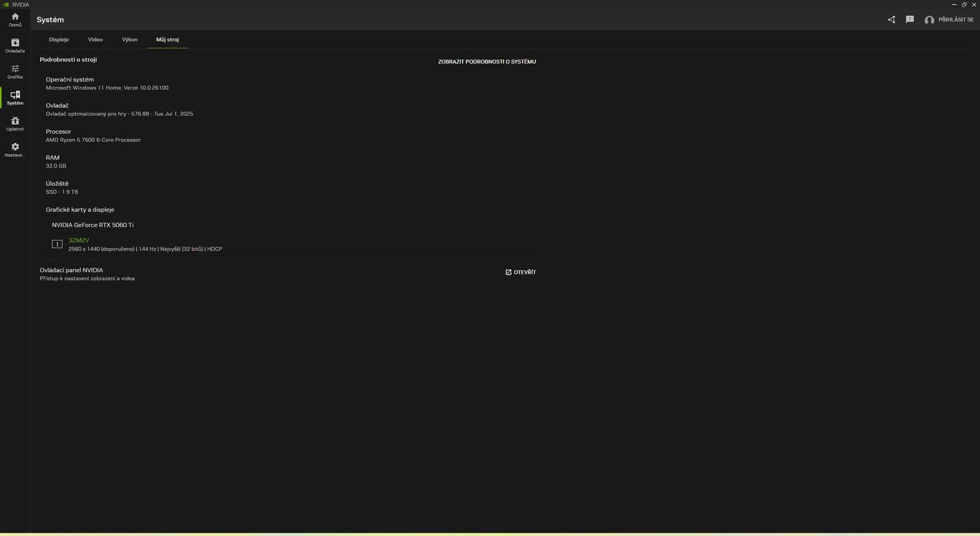Click the 32M2V monitor name
Viewport: 980px width, 536px height.
78,241
